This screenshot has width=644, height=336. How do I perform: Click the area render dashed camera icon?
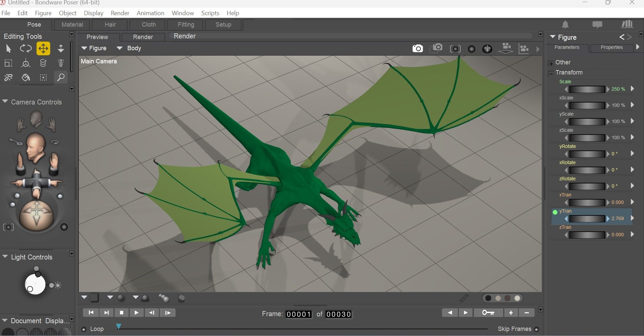pyautogui.click(x=436, y=48)
